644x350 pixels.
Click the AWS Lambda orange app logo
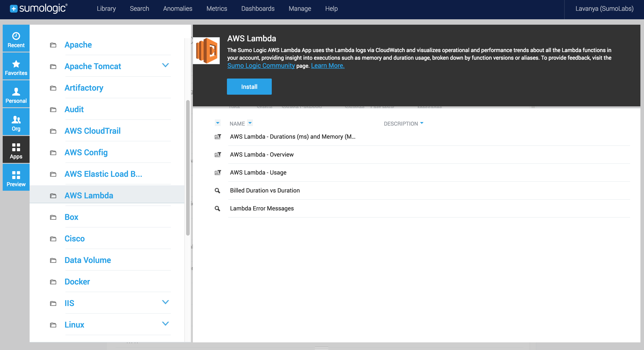point(207,50)
